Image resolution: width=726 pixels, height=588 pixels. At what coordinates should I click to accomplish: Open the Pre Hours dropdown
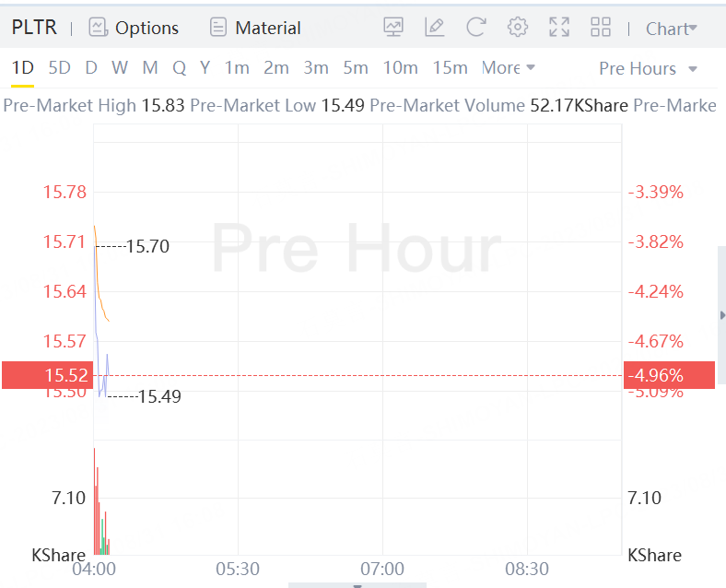pos(648,68)
